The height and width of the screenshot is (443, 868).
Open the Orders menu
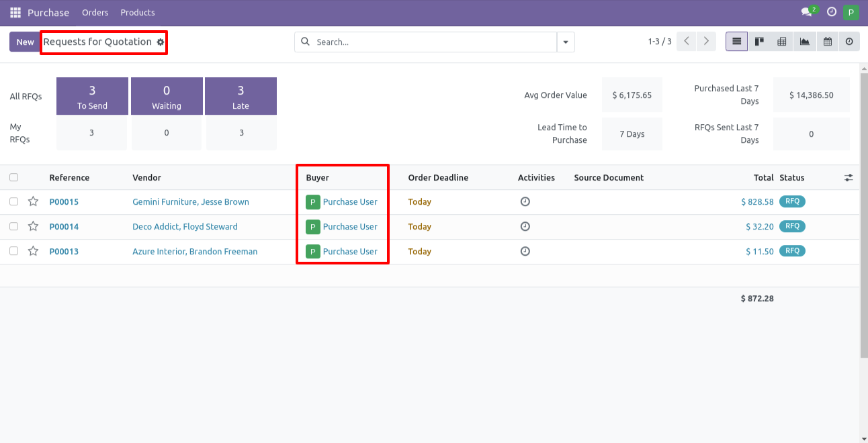(x=95, y=13)
